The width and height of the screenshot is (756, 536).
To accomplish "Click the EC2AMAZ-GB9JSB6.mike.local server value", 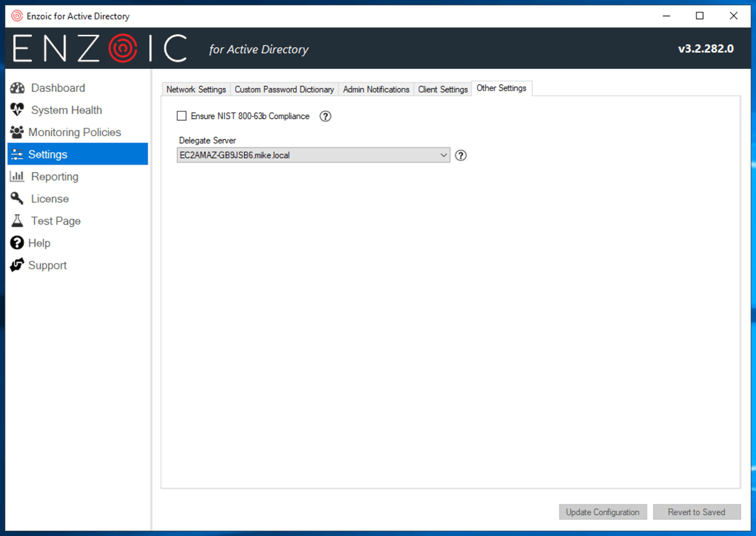I will (235, 155).
